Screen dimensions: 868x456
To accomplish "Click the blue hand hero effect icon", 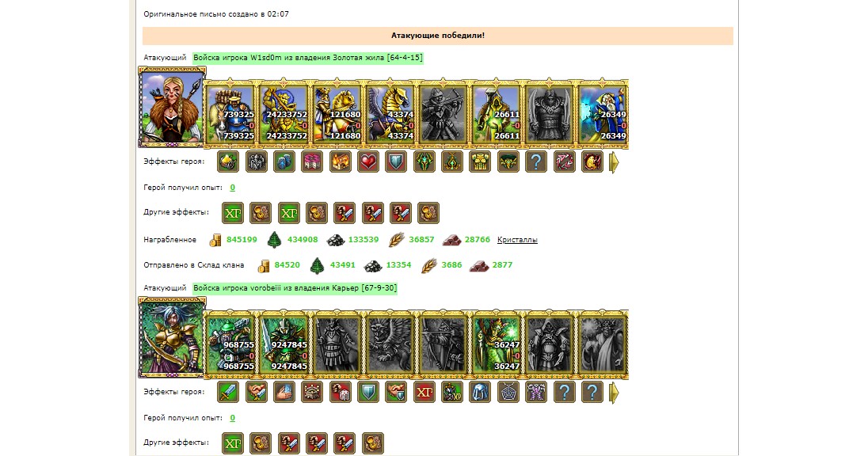I will click(284, 393).
